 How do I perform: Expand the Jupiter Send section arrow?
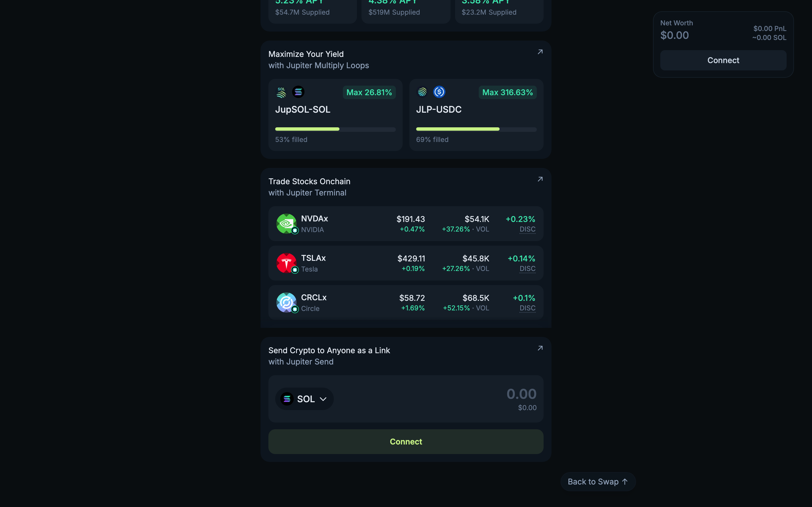540,348
